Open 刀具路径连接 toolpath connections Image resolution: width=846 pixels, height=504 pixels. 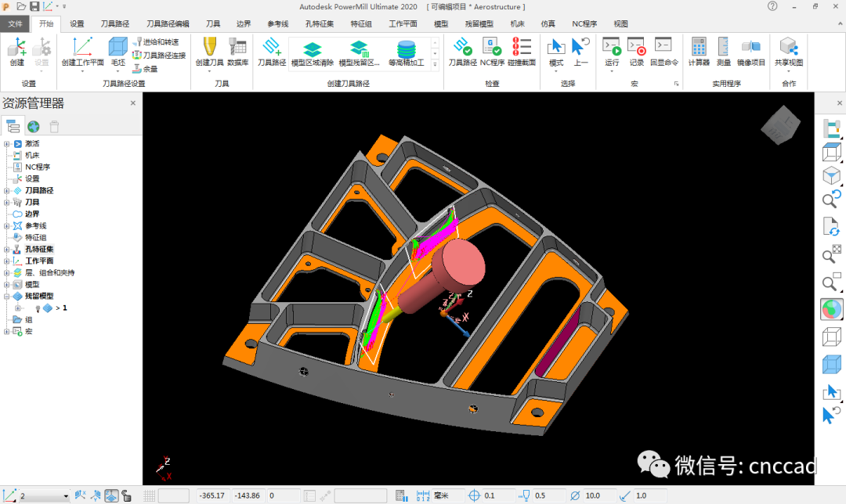pyautogui.click(x=159, y=55)
